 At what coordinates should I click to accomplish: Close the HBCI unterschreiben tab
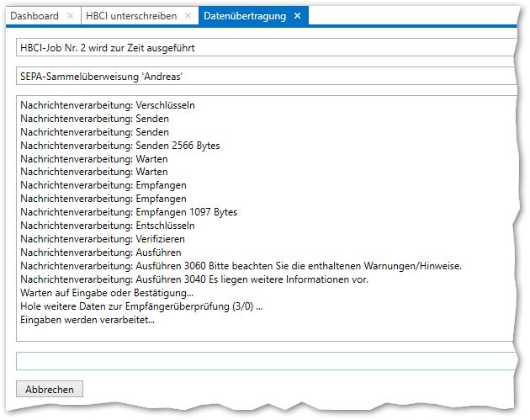tap(188, 16)
